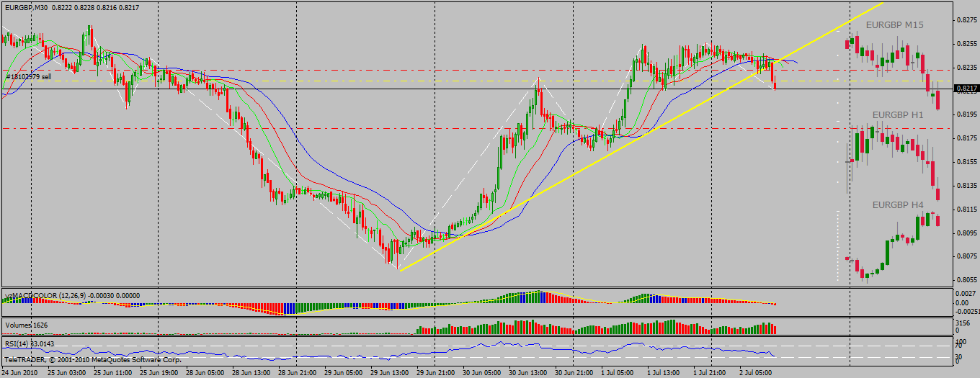
Task: Click price axis value 0.8175
Action: [966, 138]
